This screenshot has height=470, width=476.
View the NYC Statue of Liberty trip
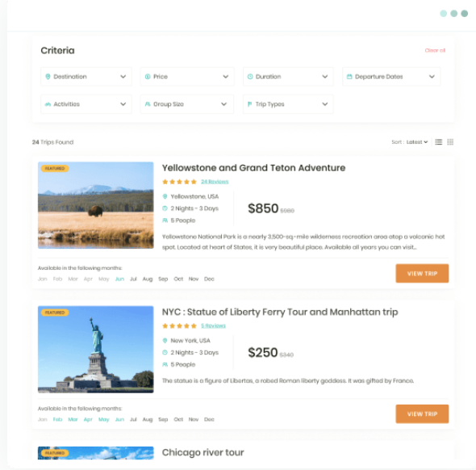422,413
